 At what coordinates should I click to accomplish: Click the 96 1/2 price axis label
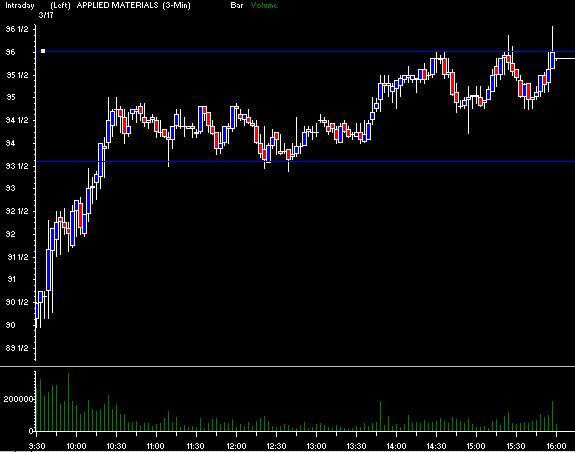point(17,29)
